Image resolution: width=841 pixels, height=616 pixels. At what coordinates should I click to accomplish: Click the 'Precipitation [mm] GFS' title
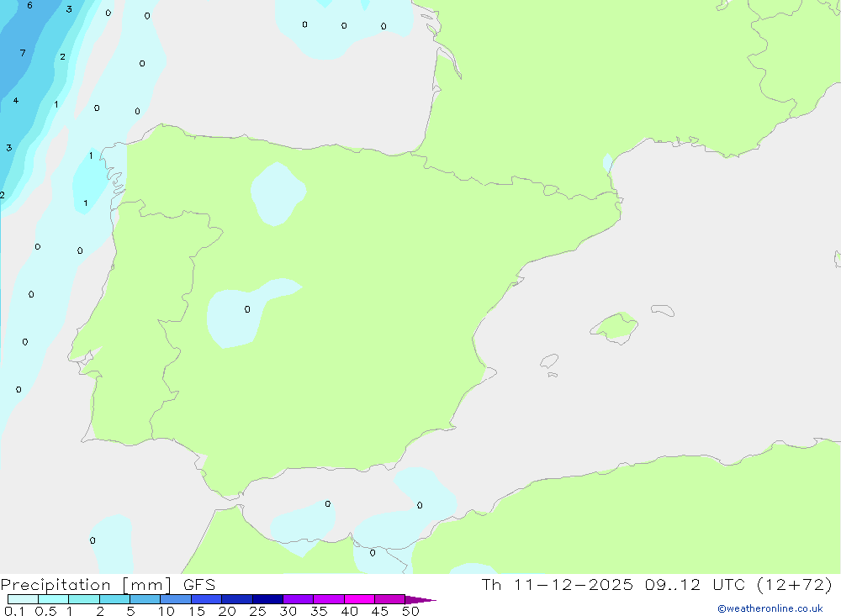108,585
